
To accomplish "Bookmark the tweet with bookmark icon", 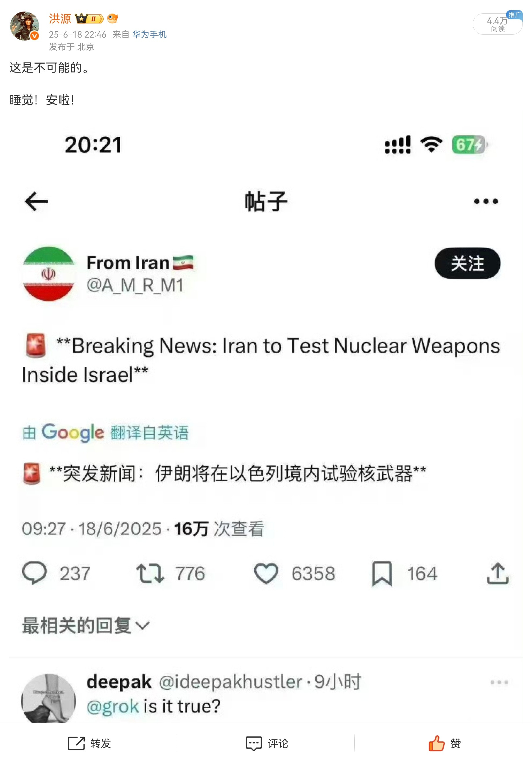I will 382,573.
